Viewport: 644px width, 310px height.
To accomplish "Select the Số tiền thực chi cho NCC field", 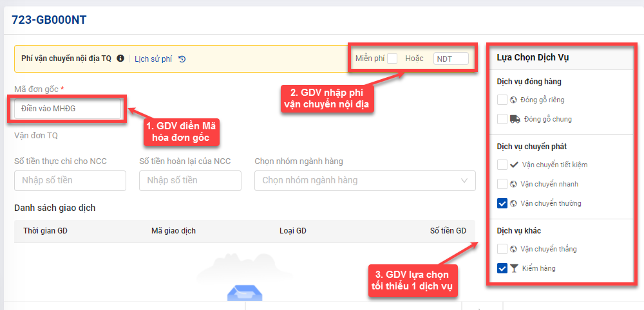I will [70, 181].
